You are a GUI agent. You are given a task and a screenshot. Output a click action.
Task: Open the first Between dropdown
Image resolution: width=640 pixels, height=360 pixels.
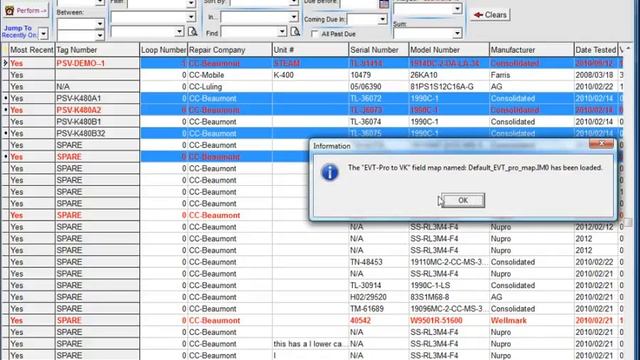click(x=100, y=24)
